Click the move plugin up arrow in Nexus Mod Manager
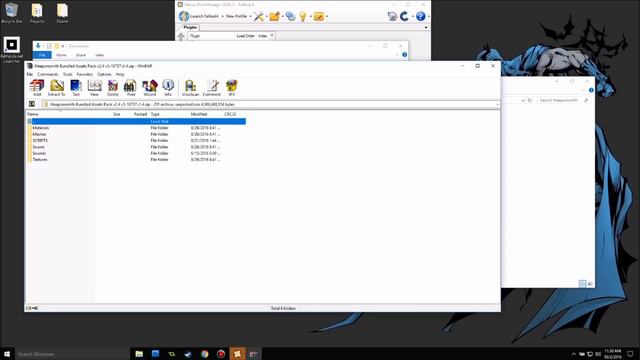Screen dimensions: 640x360 181,36
